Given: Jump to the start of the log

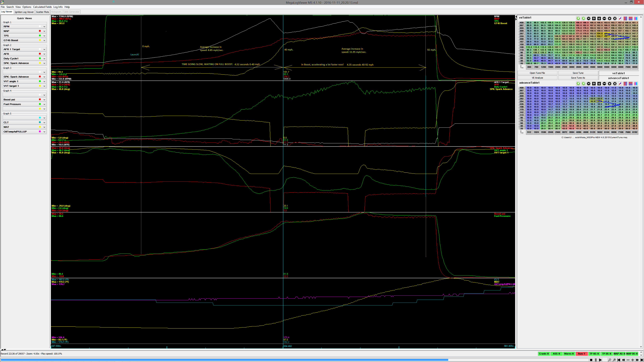Looking at the screenshot, I should [x=619, y=360].
